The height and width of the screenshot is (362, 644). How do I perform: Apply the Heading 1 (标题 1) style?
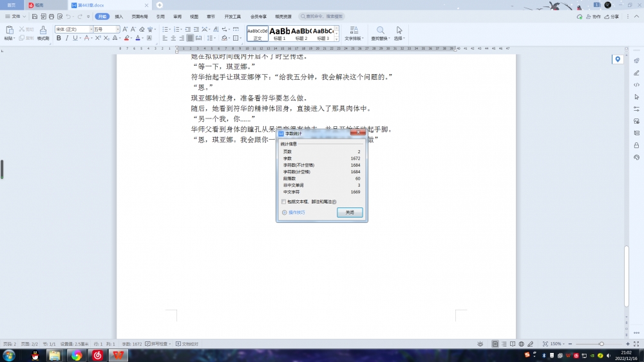pyautogui.click(x=279, y=33)
